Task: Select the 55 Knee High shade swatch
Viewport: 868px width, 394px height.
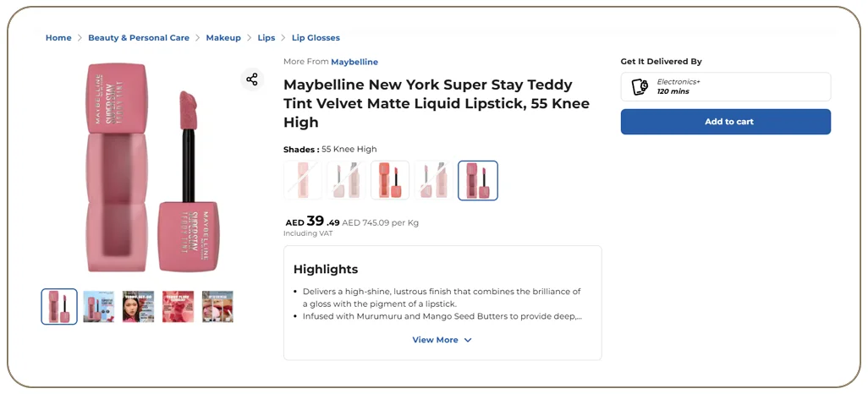Action: [x=478, y=180]
